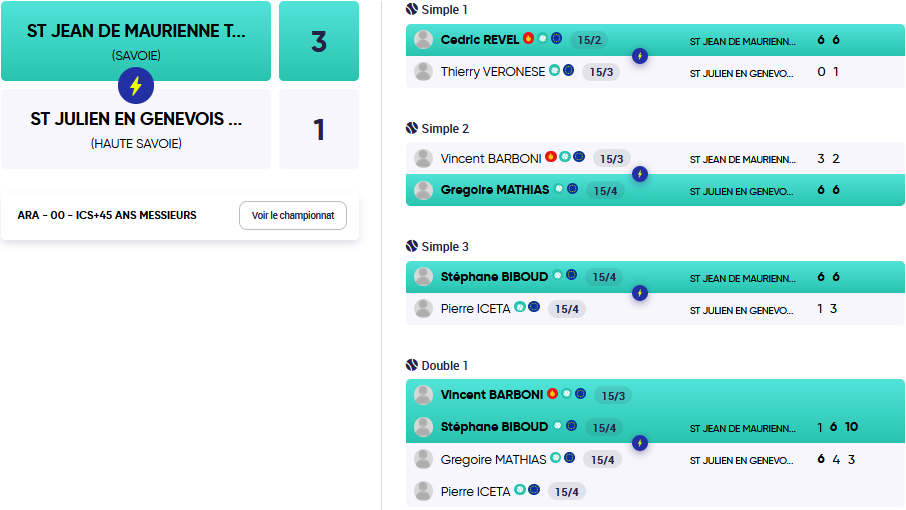This screenshot has height=510, width=906.
Task: Click Gregoire MATHIAS's avatar in Double 1
Action: pyautogui.click(x=424, y=459)
